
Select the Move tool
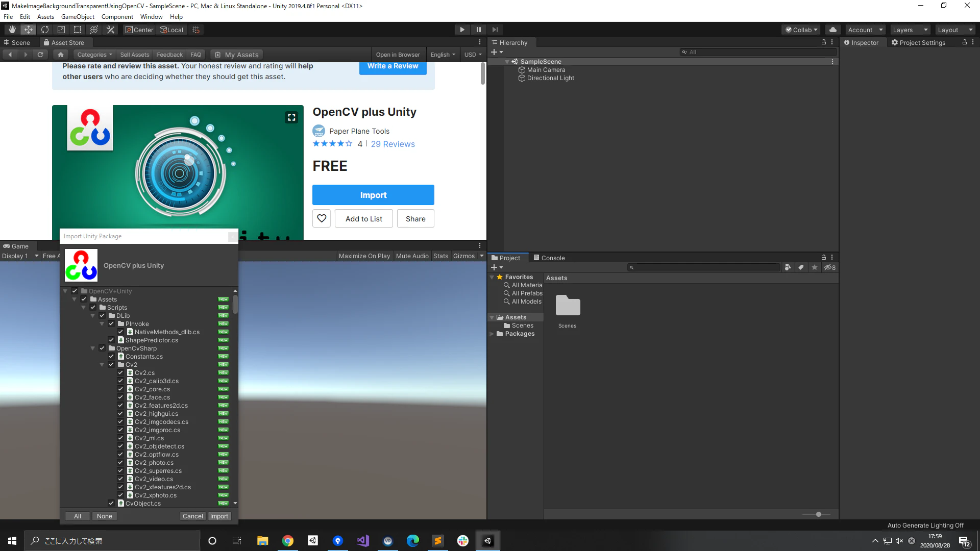point(29,30)
